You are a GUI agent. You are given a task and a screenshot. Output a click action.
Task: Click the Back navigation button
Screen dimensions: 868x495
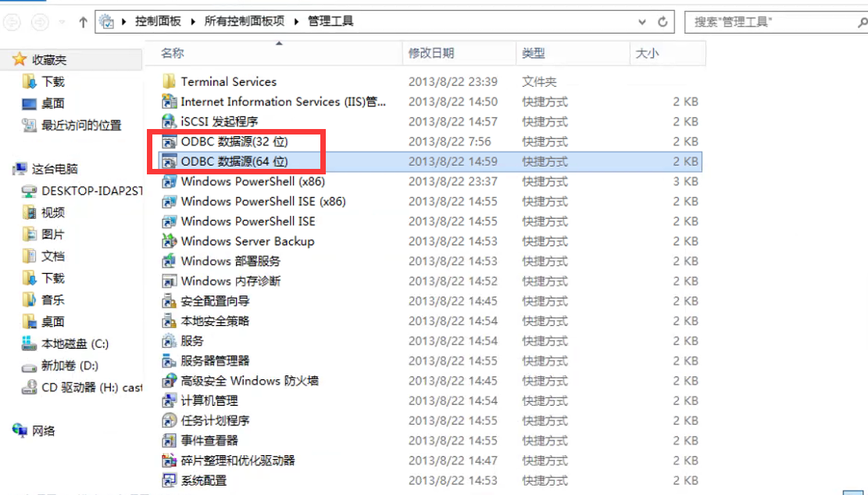tap(13, 22)
